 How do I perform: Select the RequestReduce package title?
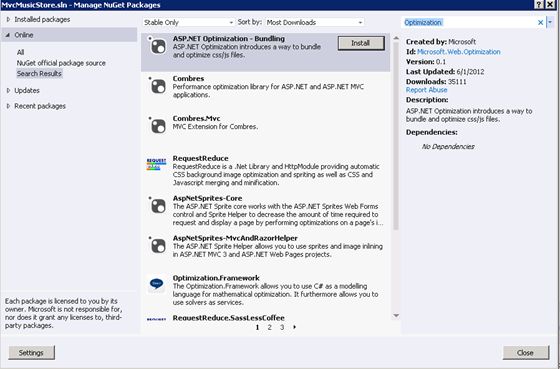point(200,158)
